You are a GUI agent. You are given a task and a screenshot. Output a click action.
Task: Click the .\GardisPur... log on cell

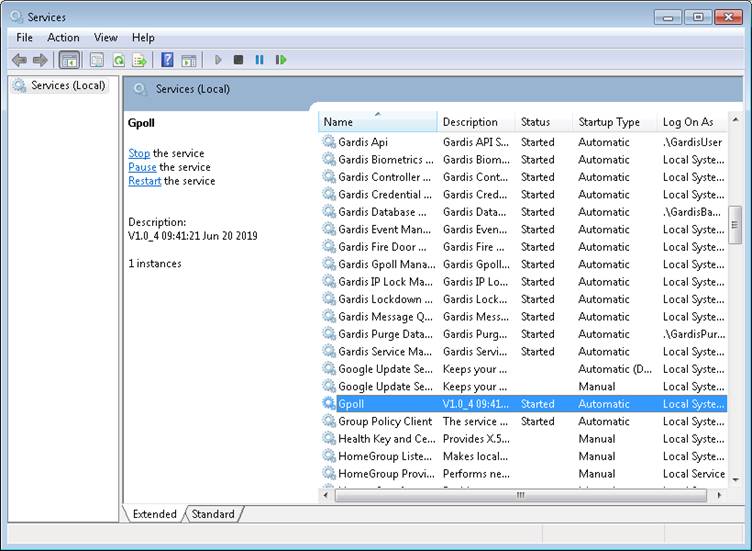tap(694, 334)
